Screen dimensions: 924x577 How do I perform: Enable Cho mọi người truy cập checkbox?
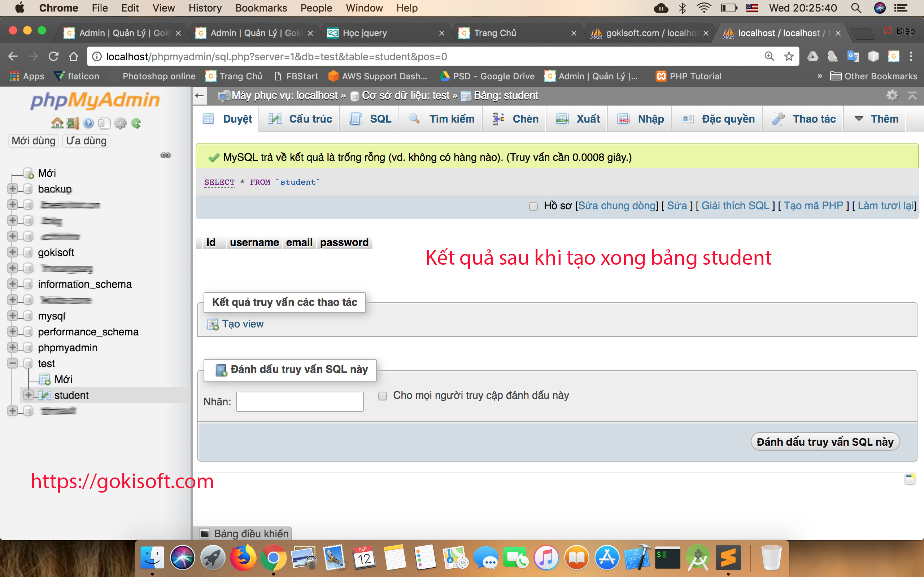point(383,396)
